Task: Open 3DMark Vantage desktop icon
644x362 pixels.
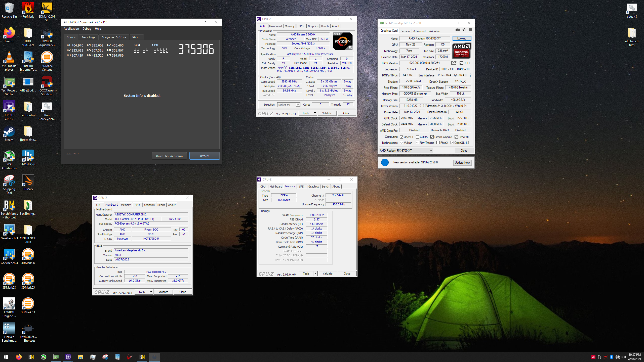Action: [x=47, y=62]
